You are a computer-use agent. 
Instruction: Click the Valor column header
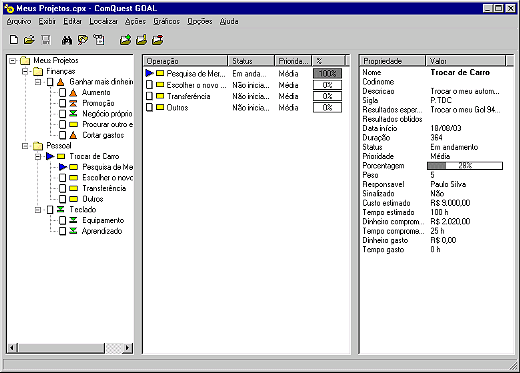[x=466, y=61]
